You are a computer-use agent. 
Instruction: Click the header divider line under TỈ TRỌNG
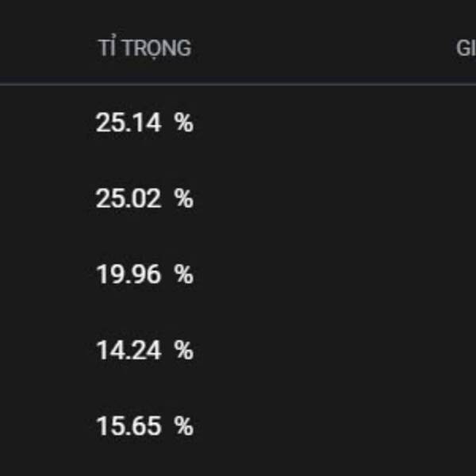(238, 83)
